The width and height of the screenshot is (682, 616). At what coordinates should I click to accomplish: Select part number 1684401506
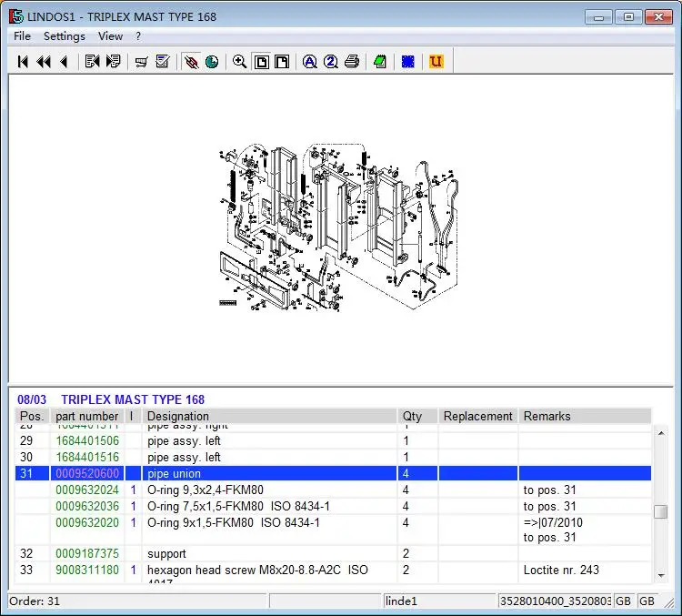point(87,440)
